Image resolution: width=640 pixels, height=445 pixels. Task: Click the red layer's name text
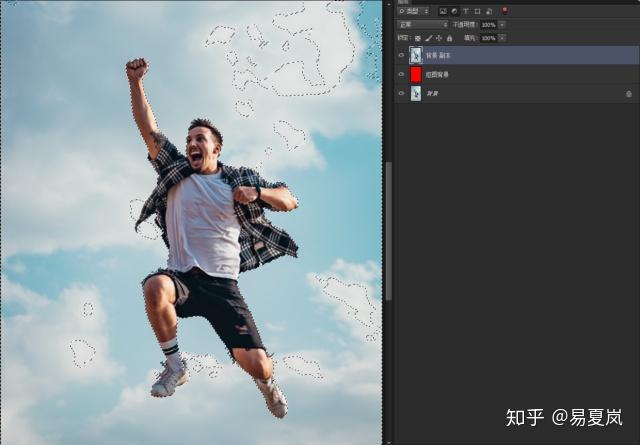[437, 75]
